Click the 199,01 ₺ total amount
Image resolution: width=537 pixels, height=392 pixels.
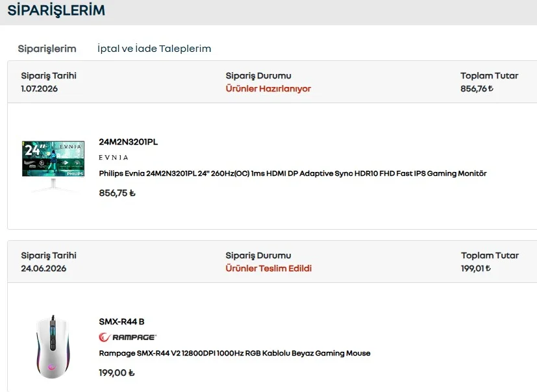point(476,269)
